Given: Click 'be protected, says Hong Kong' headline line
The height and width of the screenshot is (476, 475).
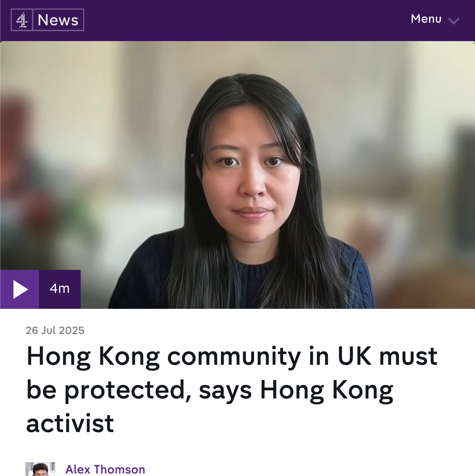Looking at the screenshot, I should 210,390.
